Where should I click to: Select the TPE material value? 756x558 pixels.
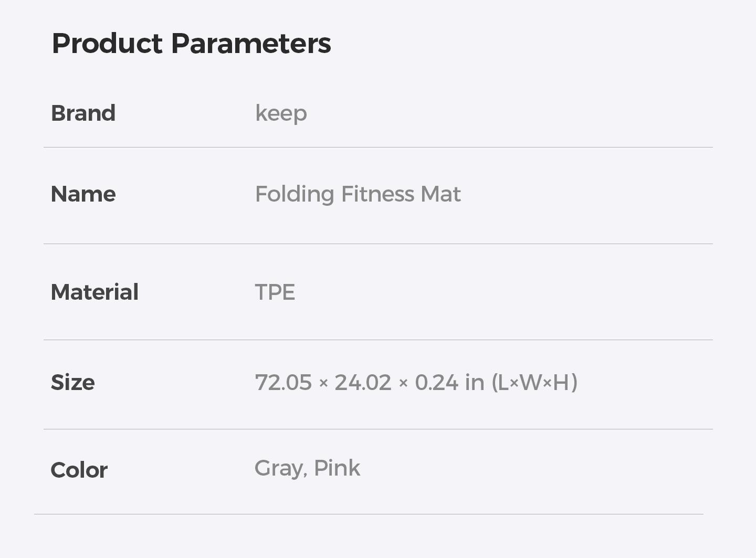[275, 292]
